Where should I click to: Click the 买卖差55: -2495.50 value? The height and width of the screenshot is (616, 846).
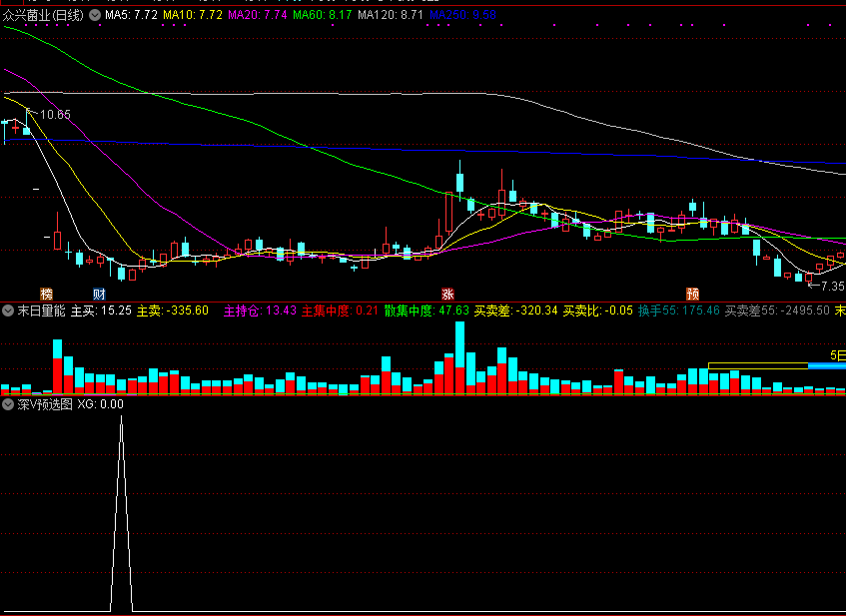[x=777, y=310]
